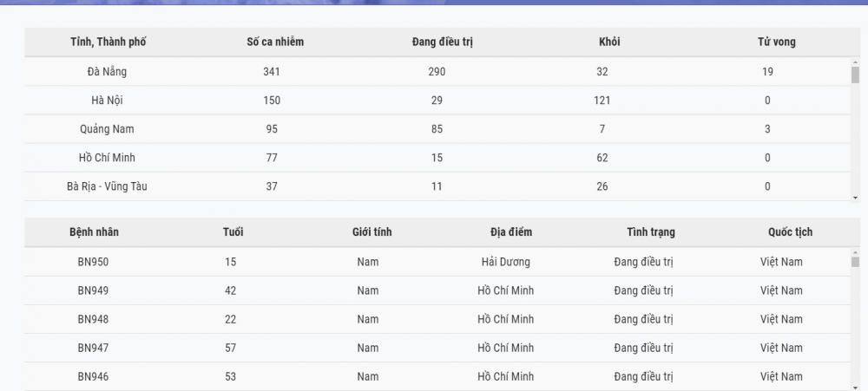Image resolution: width=868 pixels, height=391 pixels.
Task: Click the patient table scrollbar thumb
Action: [x=855, y=262]
